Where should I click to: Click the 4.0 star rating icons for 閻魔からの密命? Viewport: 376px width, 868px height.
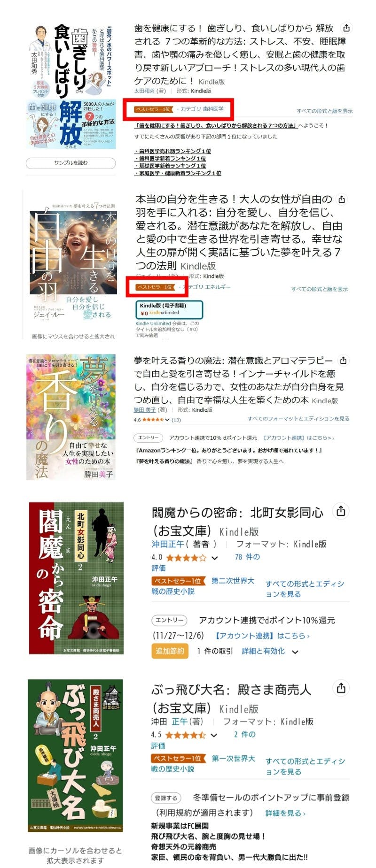(186, 558)
